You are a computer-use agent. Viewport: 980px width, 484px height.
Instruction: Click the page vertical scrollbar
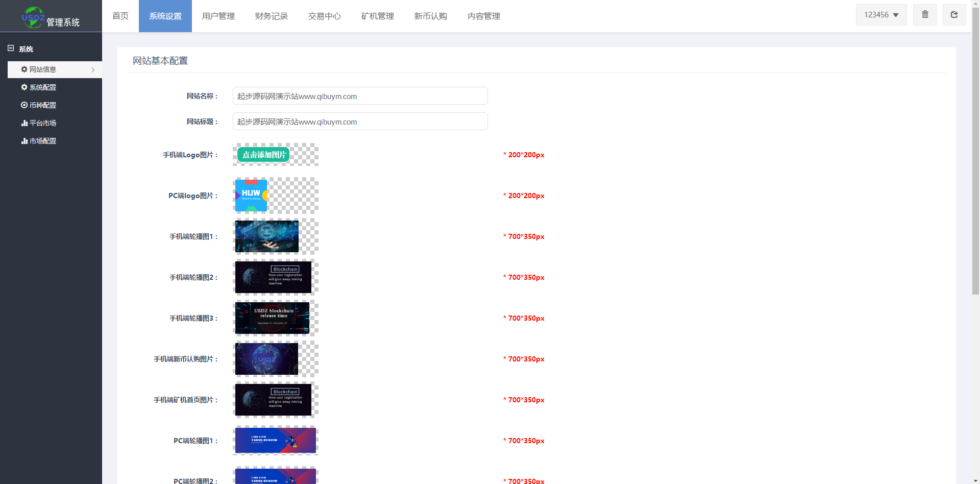coord(975,153)
